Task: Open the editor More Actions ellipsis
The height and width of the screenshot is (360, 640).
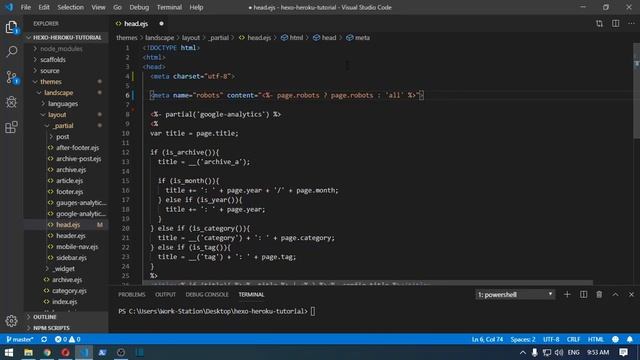Action: [x=631, y=24]
